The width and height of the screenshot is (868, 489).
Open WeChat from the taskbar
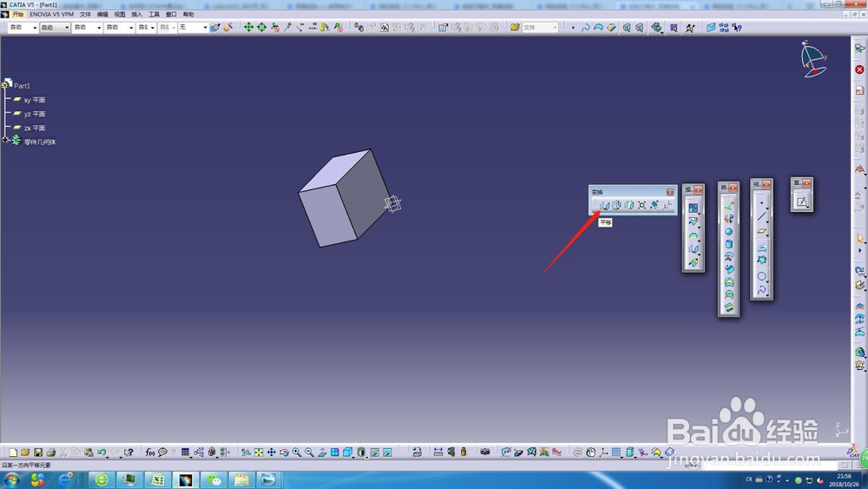[x=214, y=479]
